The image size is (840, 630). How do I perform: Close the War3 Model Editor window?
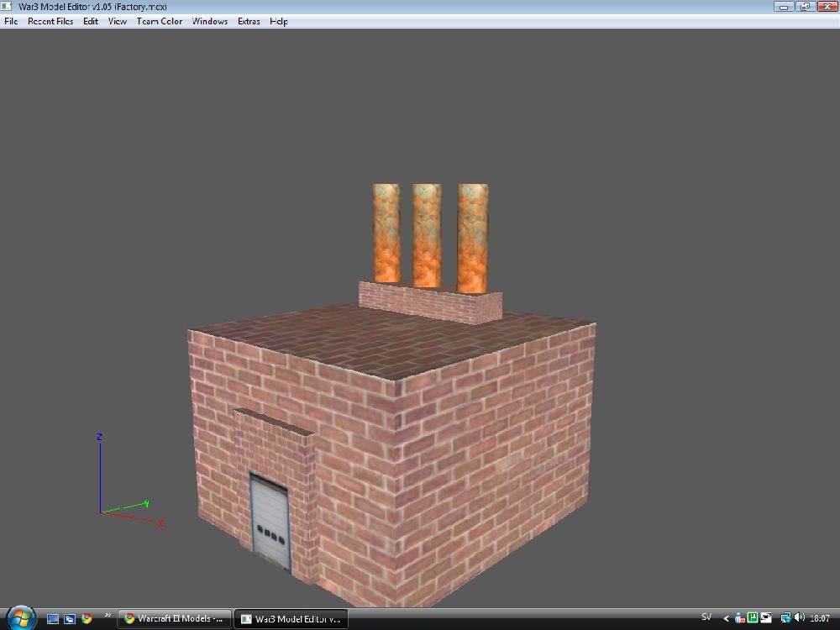(827, 7)
